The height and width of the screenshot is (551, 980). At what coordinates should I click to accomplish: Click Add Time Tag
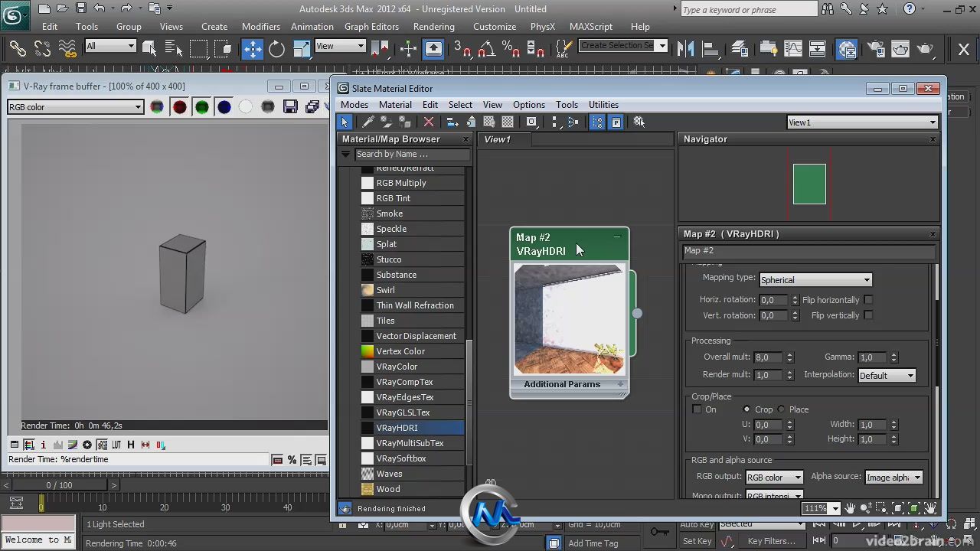pyautogui.click(x=593, y=543)
